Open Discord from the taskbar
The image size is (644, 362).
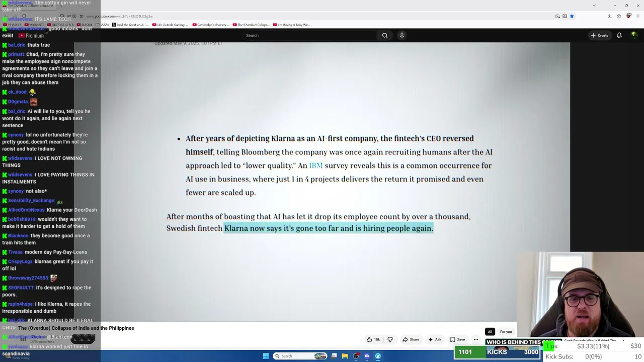pyautogui.click(x=367, y=356)
